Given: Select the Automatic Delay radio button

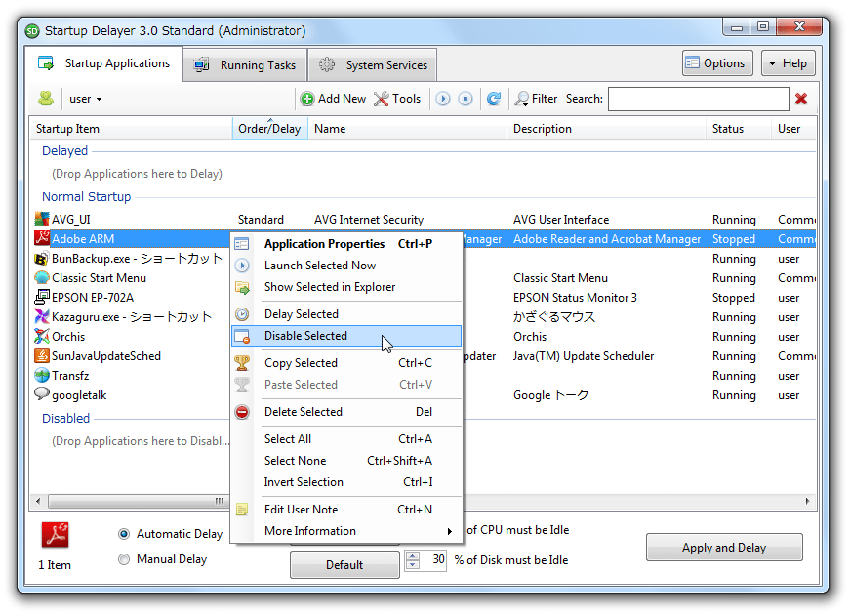Looking at the screenshot, I should [x=124, y=534].
